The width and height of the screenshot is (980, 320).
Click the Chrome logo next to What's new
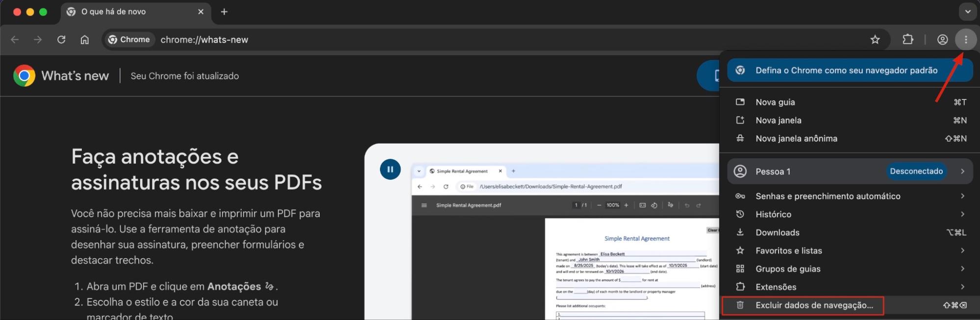[x=24, y=76]
